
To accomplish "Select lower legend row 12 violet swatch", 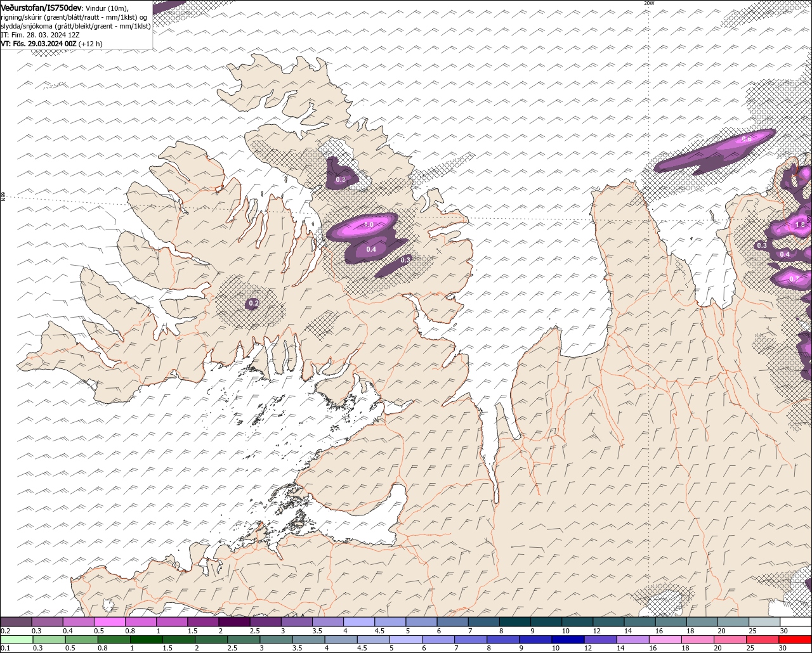I will tap(601, 640).
